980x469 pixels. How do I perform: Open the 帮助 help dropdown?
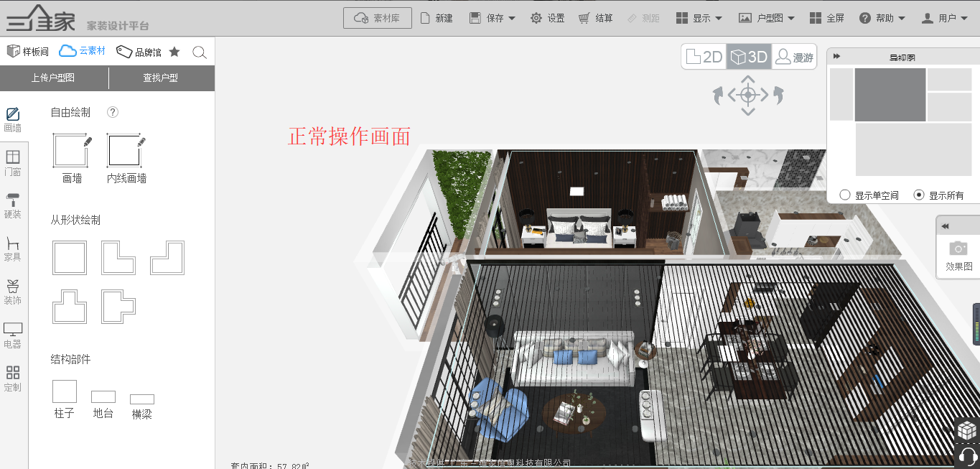tap(882, 18)
